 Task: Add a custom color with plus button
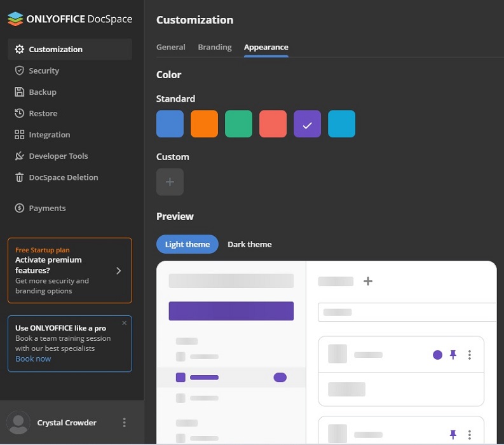tap(170, 182)
